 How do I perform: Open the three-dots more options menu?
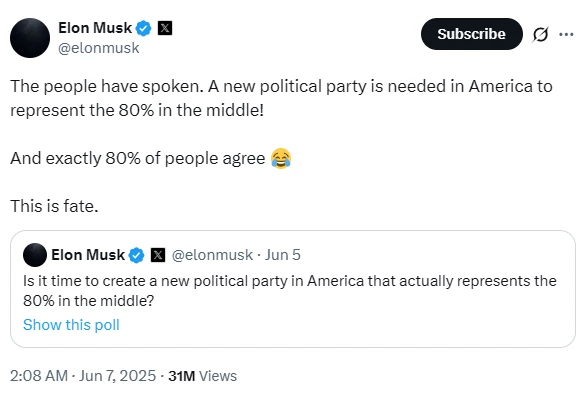click(x=566, y=35)
